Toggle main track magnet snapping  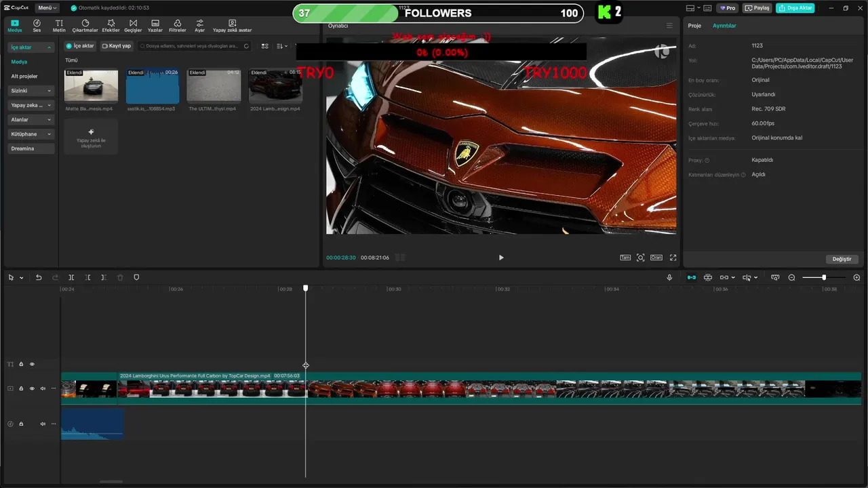point(691,277)
